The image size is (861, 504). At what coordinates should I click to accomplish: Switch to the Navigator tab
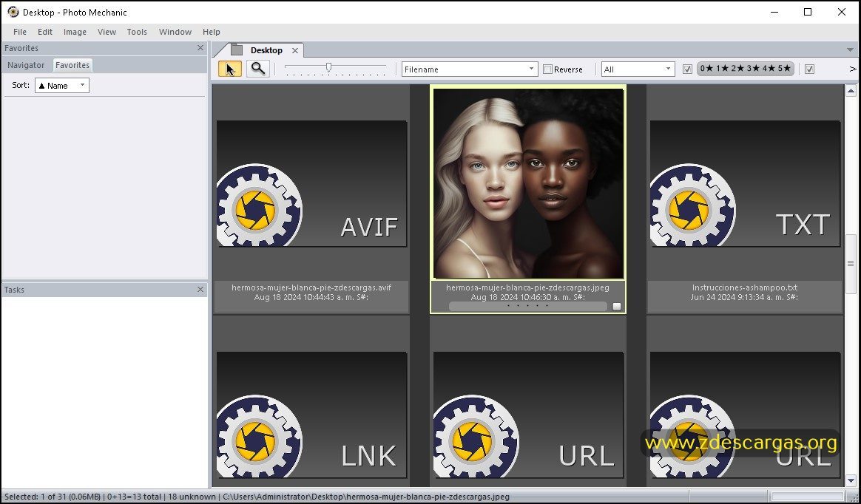26,65
